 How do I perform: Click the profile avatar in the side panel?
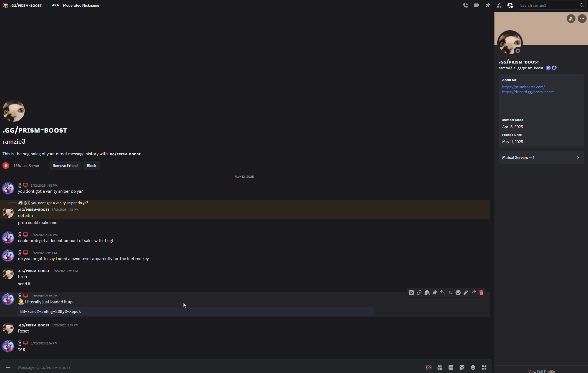tap(510, 43)
